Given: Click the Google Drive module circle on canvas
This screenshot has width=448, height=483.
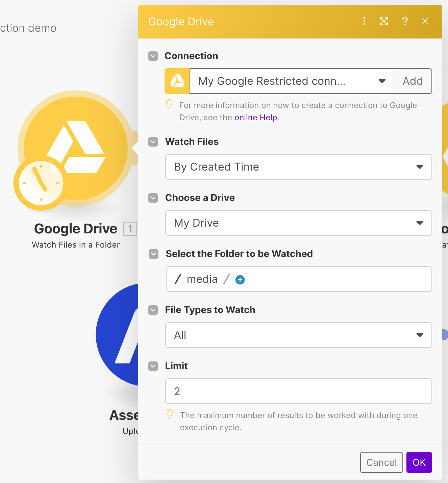Looking at the screenshot, I should point(76,148).
